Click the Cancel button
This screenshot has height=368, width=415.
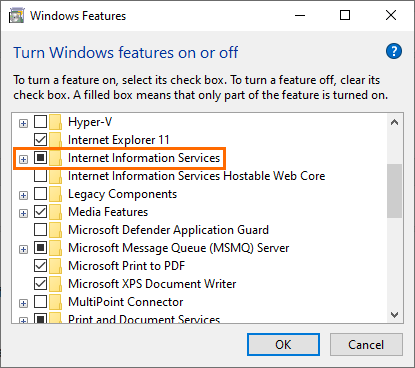tap(366, 345)
